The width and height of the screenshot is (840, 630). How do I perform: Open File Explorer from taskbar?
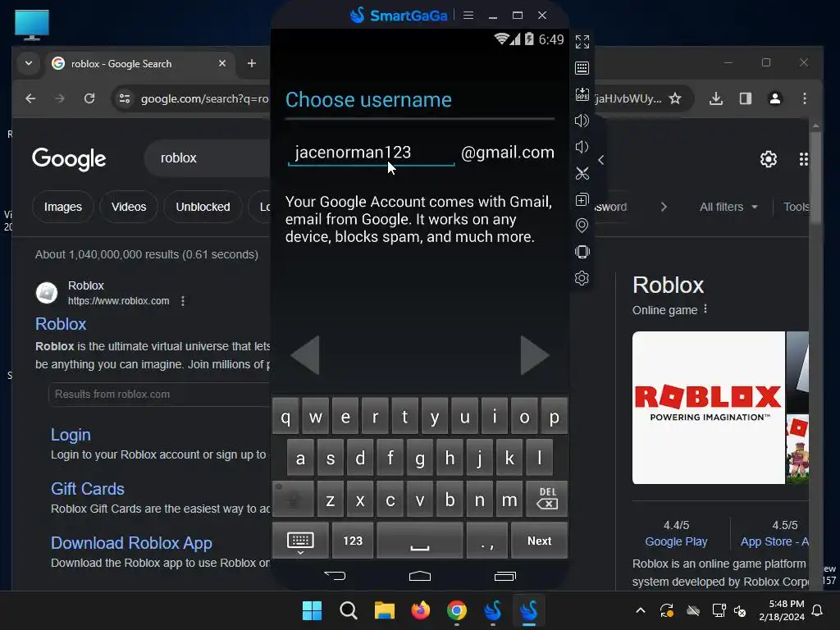click(x=384, y=610)
